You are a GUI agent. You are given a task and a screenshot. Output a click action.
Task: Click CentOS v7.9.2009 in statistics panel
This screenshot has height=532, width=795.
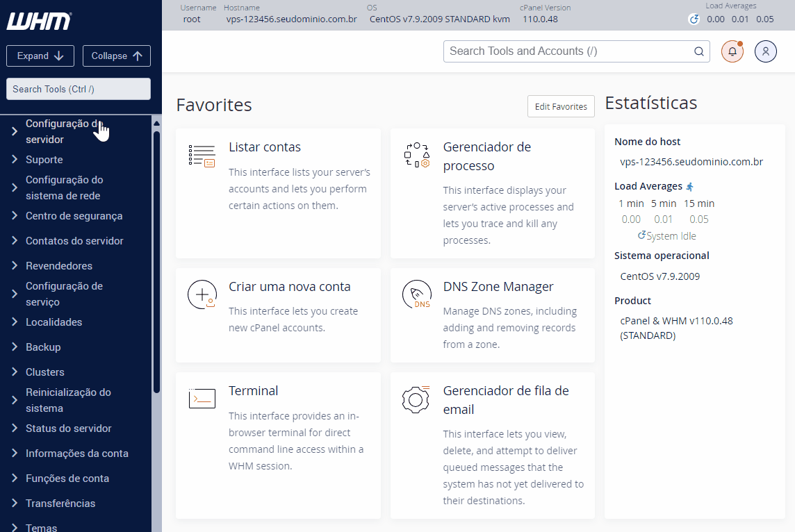(x=659, y=276)
